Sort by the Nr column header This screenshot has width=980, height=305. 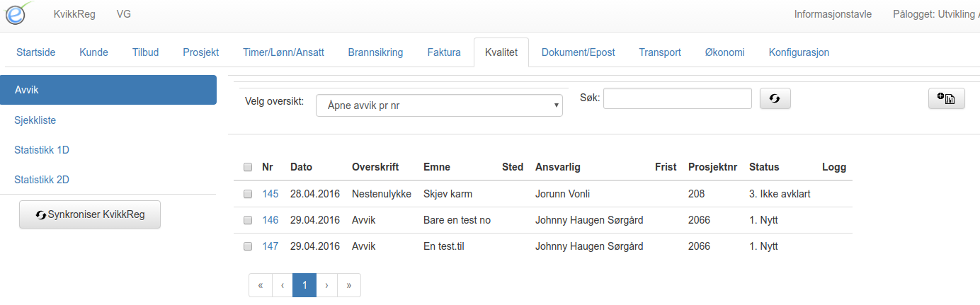[x=268, y=168]
